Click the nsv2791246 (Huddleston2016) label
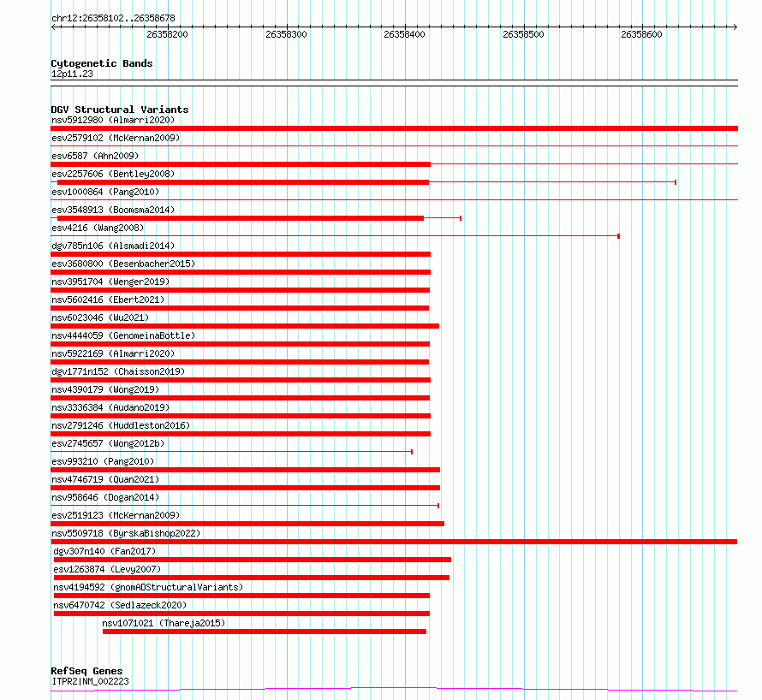762x700 pixels. click(x=121, y=425)
